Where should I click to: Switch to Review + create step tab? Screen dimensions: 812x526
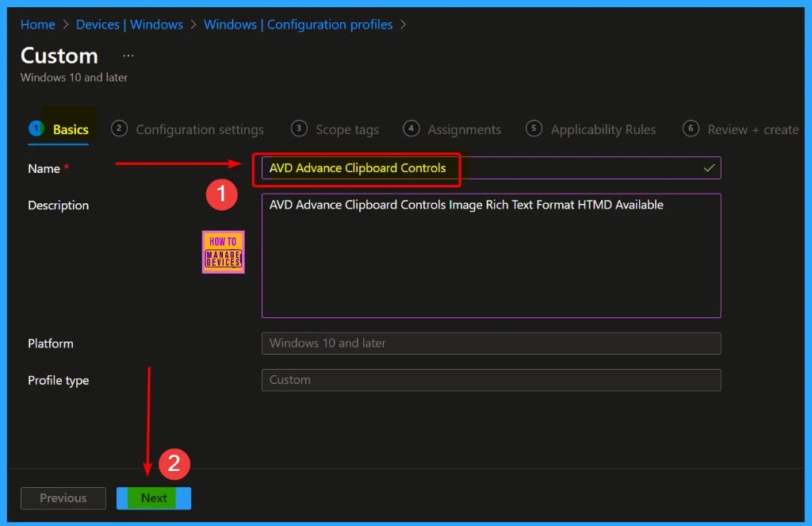click(741, 129)
